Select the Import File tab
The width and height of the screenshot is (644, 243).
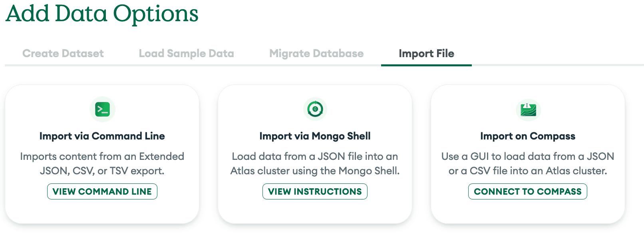[x=426, y=54]
